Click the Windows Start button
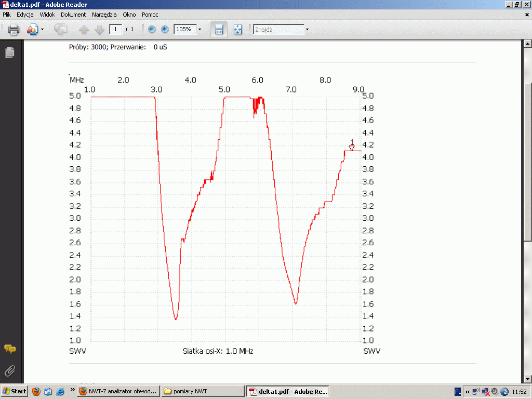Viewport: 532px width, 399px height. pos(15,391)
